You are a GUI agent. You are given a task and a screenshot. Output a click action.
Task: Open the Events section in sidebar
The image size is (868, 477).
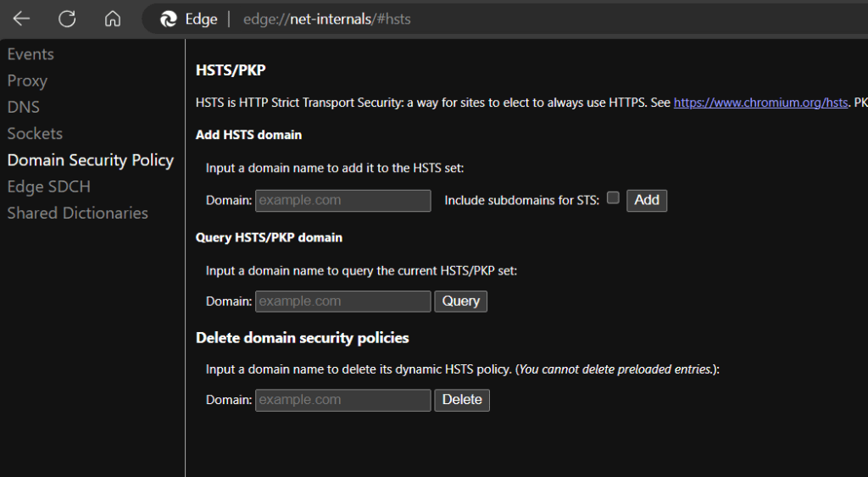[31, 54]
